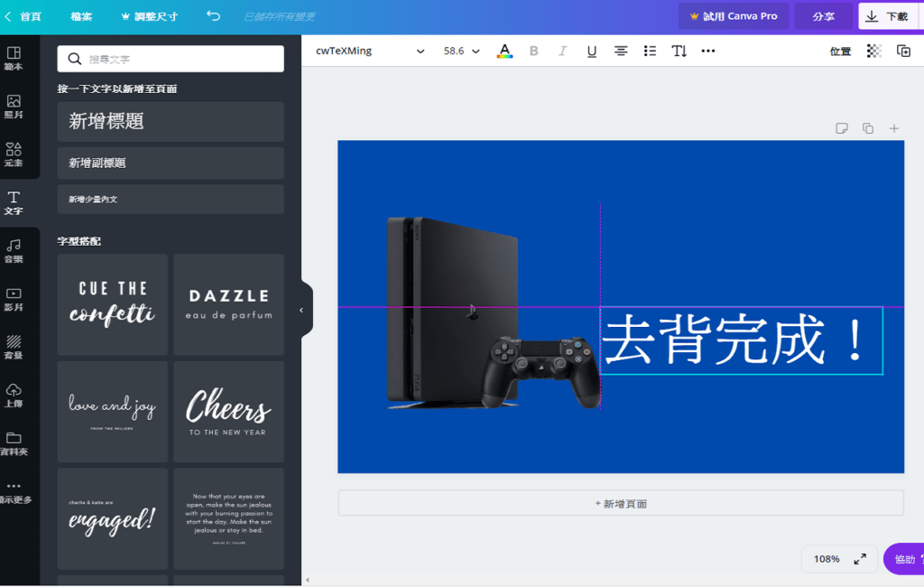This screenshot has width=924, height=587.
Task: Add body text with 新增少量內文
Action: (171, 200)
